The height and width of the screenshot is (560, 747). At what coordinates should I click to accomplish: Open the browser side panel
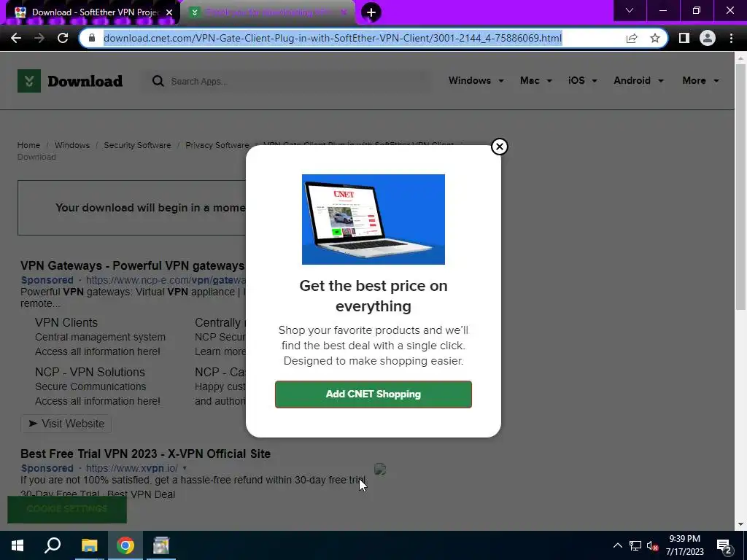pyautogui.click(x=684, y=38)
